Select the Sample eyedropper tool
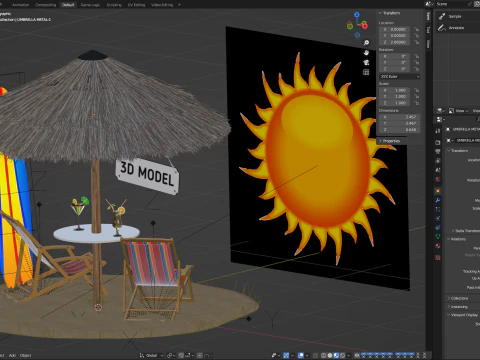 tap(442, 16)
